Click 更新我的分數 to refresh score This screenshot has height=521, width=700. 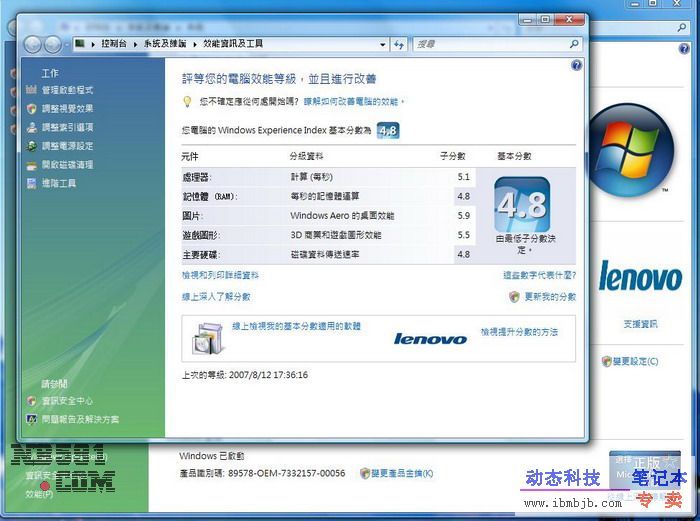pos(549,297)
